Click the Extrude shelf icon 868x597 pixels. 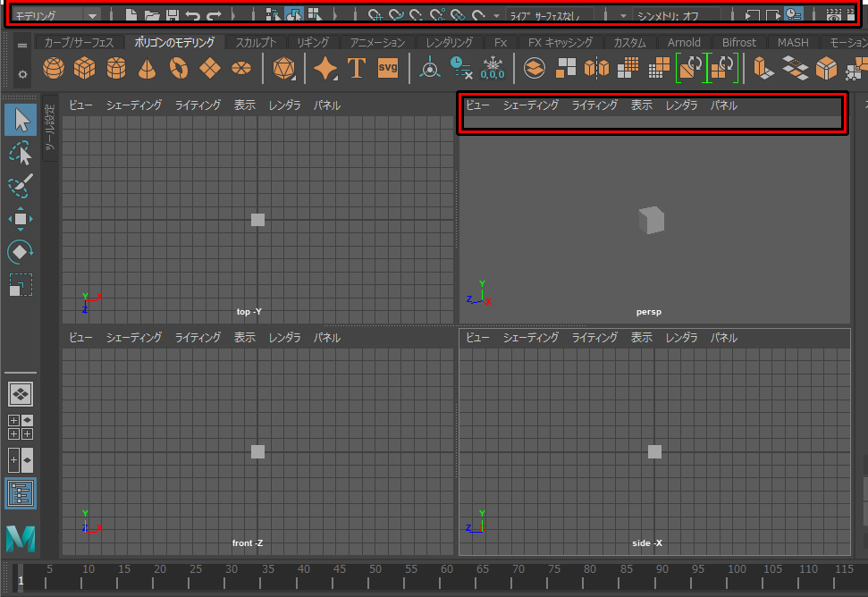click(x=763, y=68)
